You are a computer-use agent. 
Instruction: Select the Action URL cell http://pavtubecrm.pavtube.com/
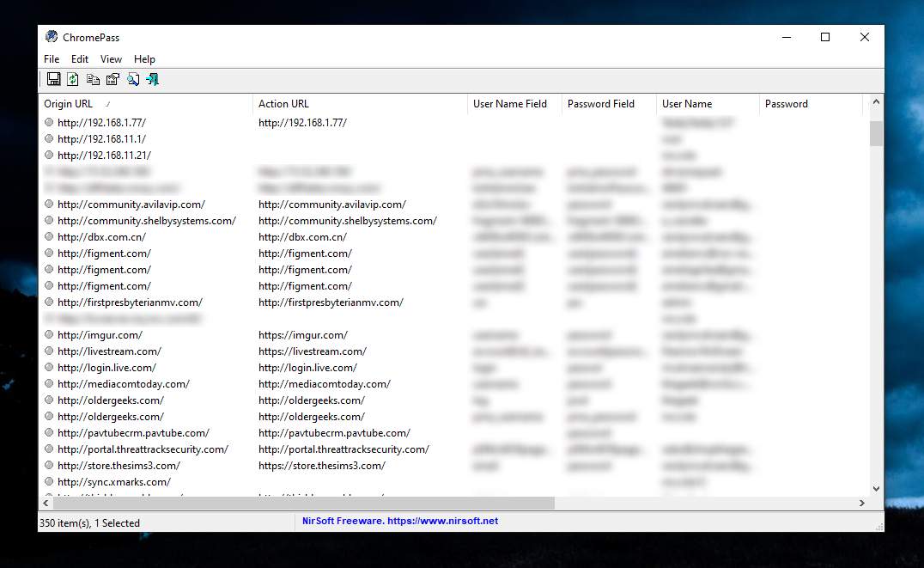(334, 432)
